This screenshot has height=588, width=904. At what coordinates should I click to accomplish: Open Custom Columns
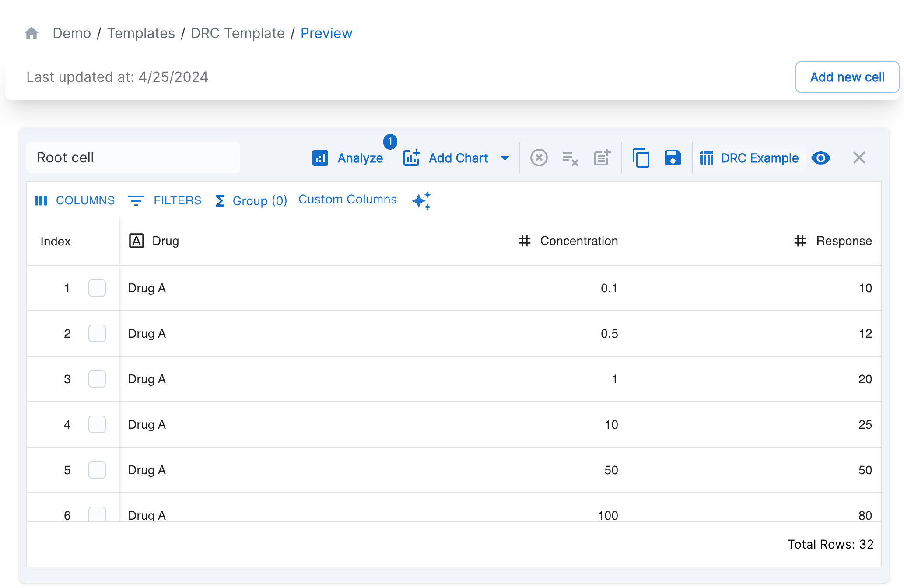[347, 199]
